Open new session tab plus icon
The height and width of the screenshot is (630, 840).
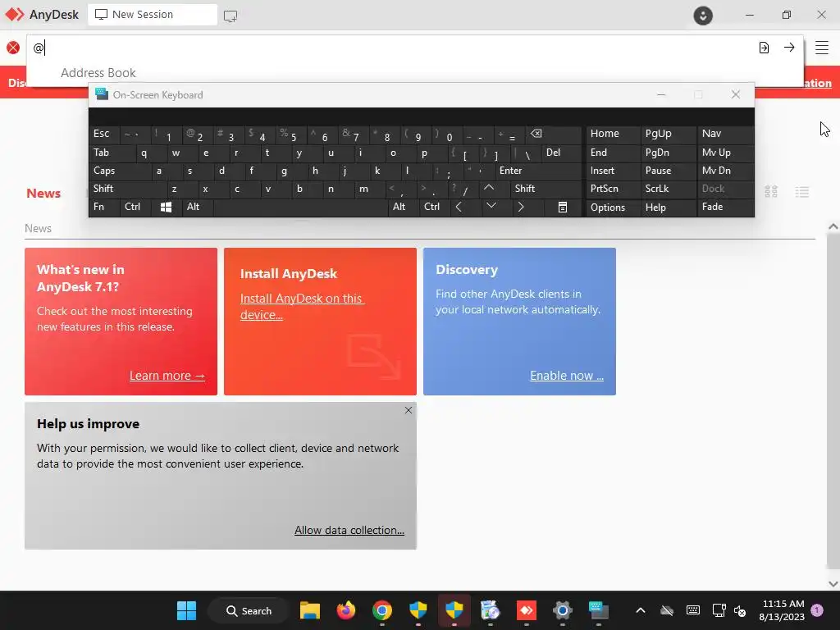pyautogui.click(x=231, y=16)
